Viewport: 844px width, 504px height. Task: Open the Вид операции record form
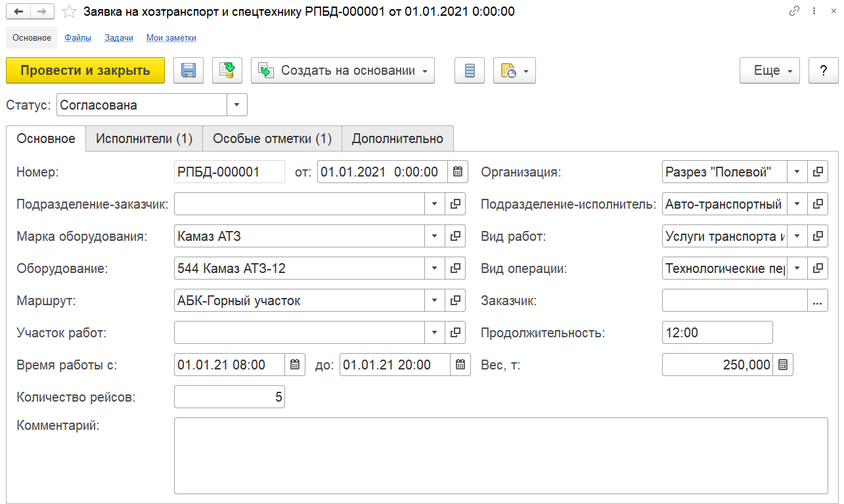818,268
